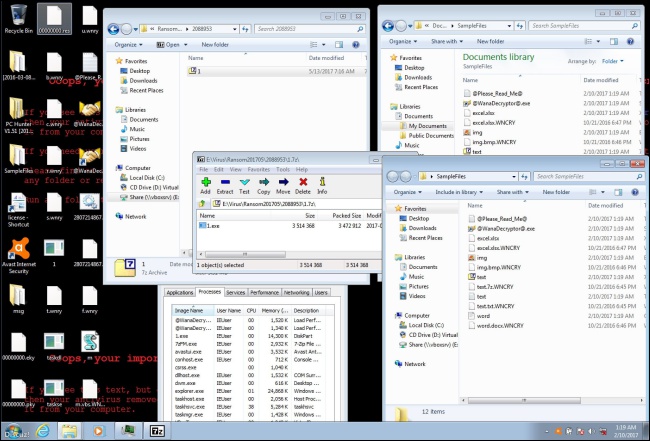Click the Extract icon in 7-Zip
This screenshot has width=650, height=441.
tap(225, 186)
